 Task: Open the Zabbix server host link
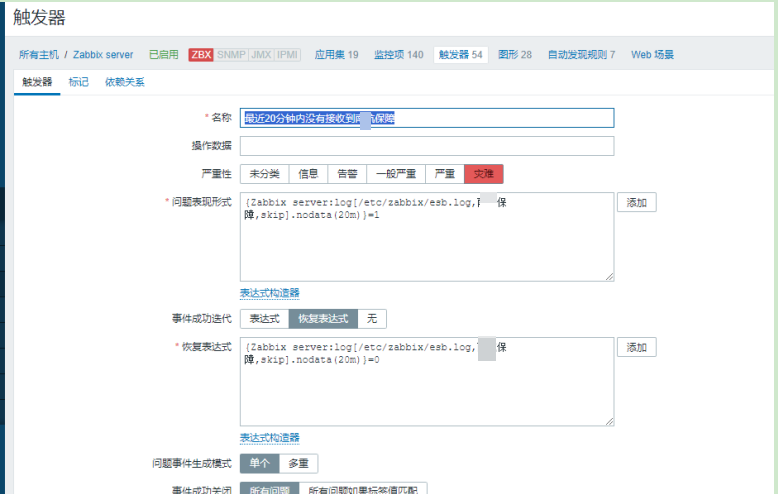click(x=103, y=55)
